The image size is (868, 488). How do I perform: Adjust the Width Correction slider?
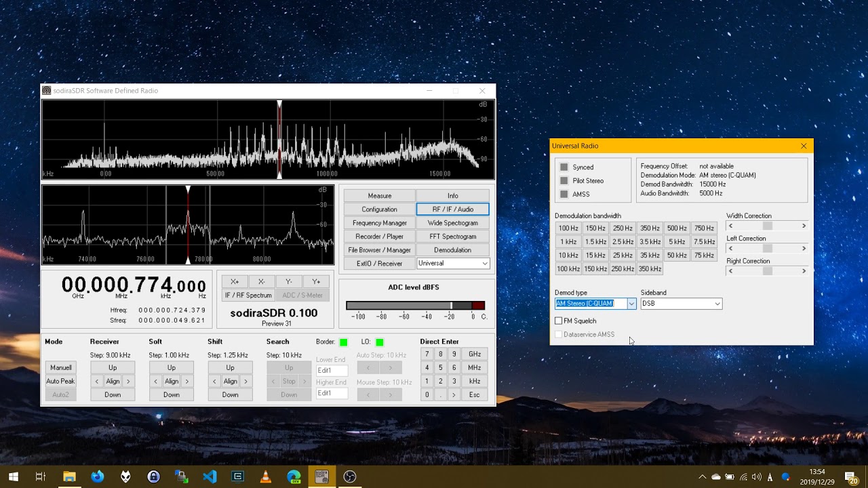point(767,226)
